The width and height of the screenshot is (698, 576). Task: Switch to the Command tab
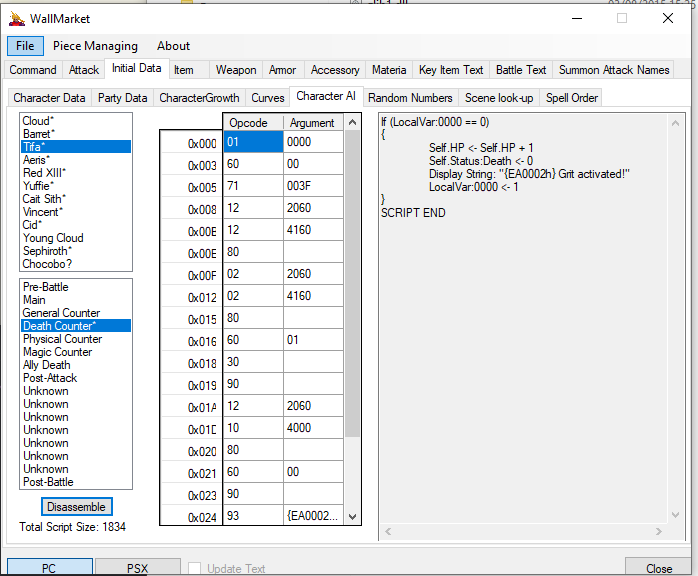(32, 70)
